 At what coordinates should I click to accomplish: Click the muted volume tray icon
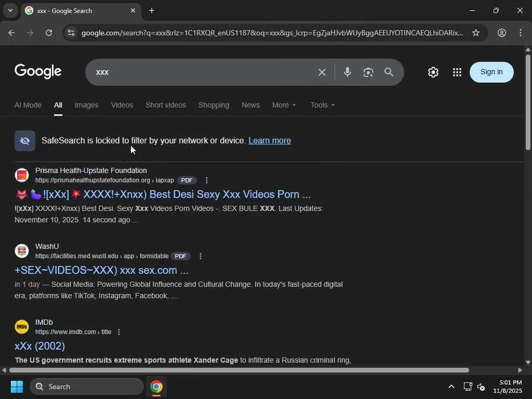coord(481,387)
